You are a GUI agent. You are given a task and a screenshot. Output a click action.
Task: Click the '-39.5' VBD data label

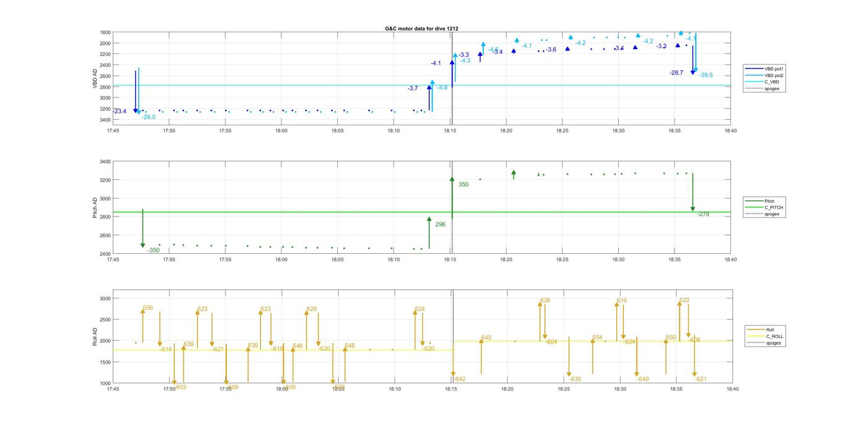pyautogui.click(x=706, y=75)
